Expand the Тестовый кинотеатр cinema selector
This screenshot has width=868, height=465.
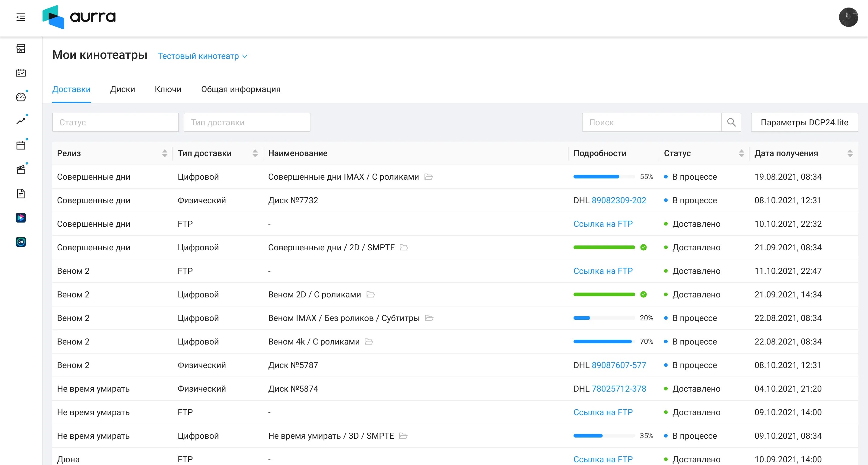[x=202, y=56]
